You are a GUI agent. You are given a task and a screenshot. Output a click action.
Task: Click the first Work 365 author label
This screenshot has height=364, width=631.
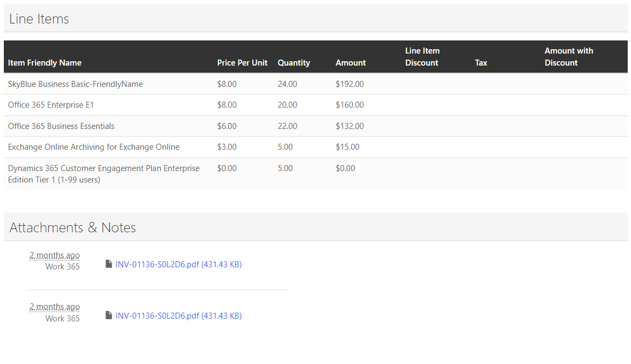(62, 267)
